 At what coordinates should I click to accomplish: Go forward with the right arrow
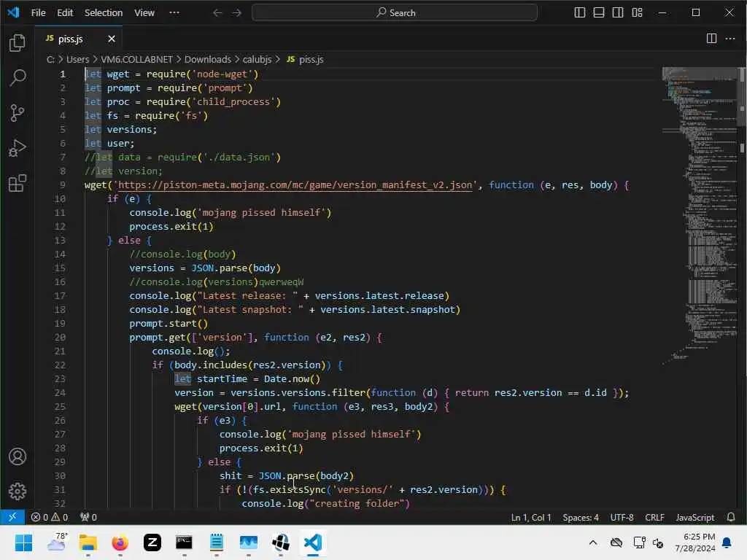(237, 13)
